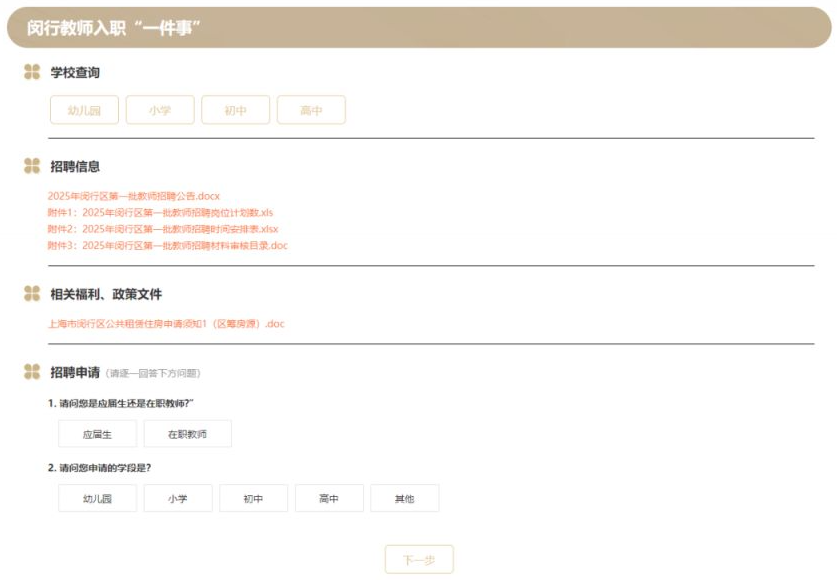
Task: Open 附件2 招聘时间安排表.xlsx
Action: [162, 229]
